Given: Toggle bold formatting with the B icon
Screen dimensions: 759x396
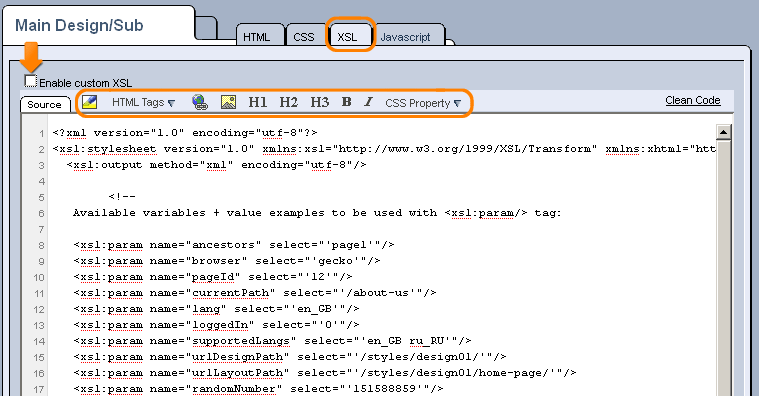Looking at the screenshot, I should click(347, 102).
